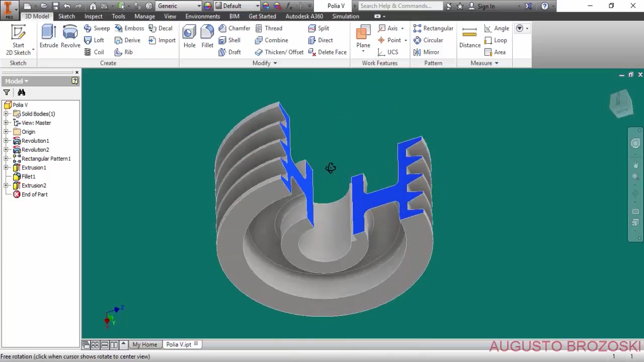This screenshot has width=644, height=362.
Task: Use the Combine command
Action: (271, 40)
